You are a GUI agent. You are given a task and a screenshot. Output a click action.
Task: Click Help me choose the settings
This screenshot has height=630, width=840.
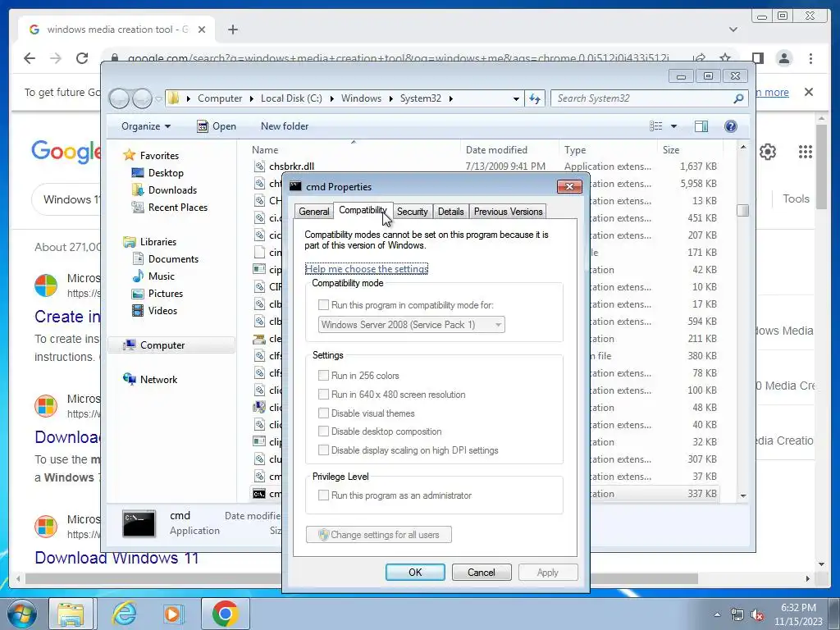367,269
